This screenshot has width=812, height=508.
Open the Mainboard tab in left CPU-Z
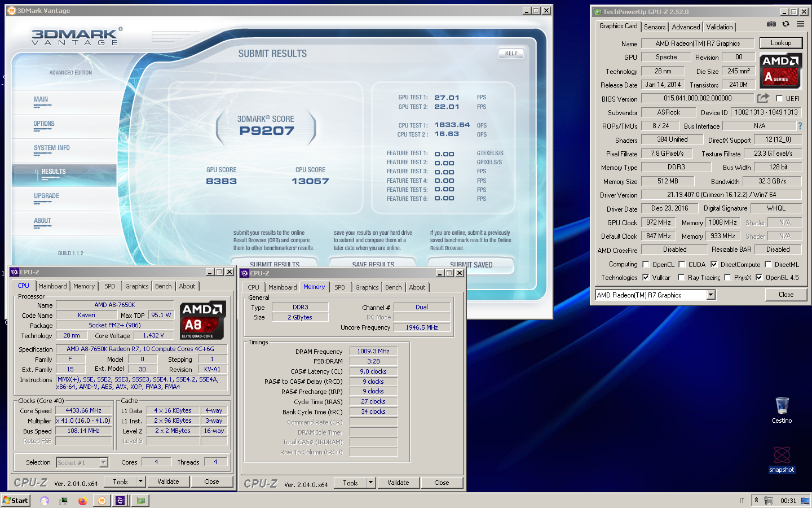click(x=52, y=286)
